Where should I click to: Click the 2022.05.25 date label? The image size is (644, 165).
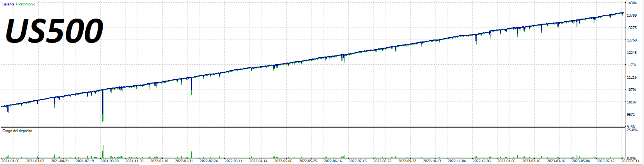pos(308,161)
